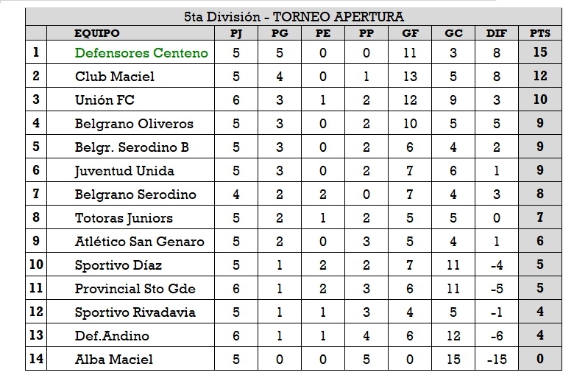Select the PJ column header
The width and height of the screenshot is (588, 378).
[236, 33]
